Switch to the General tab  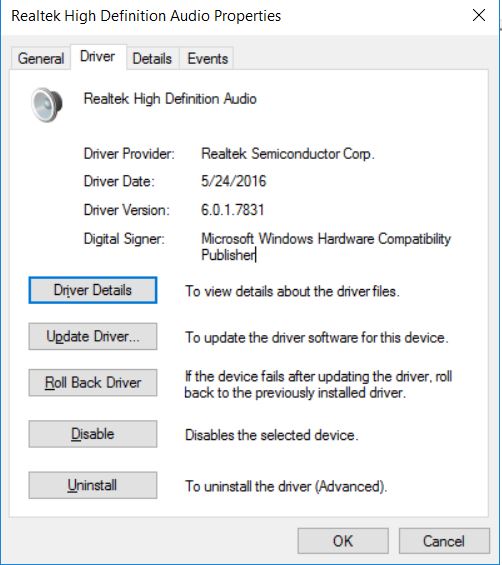(41, 58)
